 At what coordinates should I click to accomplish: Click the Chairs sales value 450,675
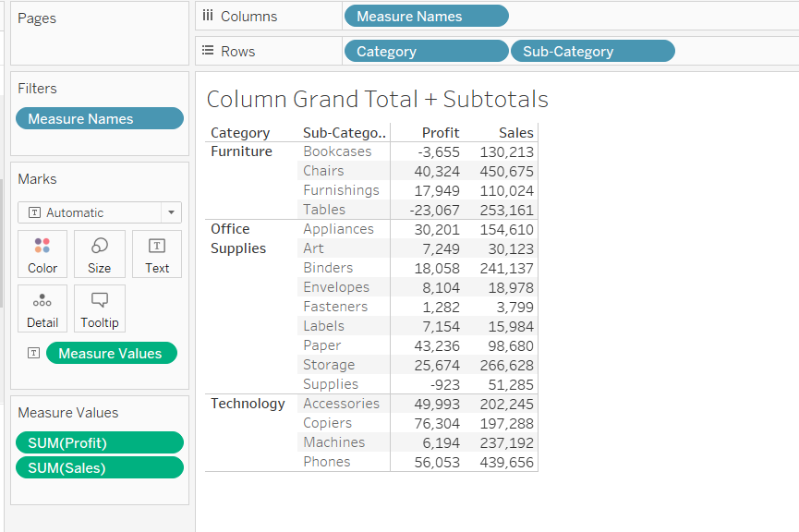pyautogui.click(x=506, y=171)
